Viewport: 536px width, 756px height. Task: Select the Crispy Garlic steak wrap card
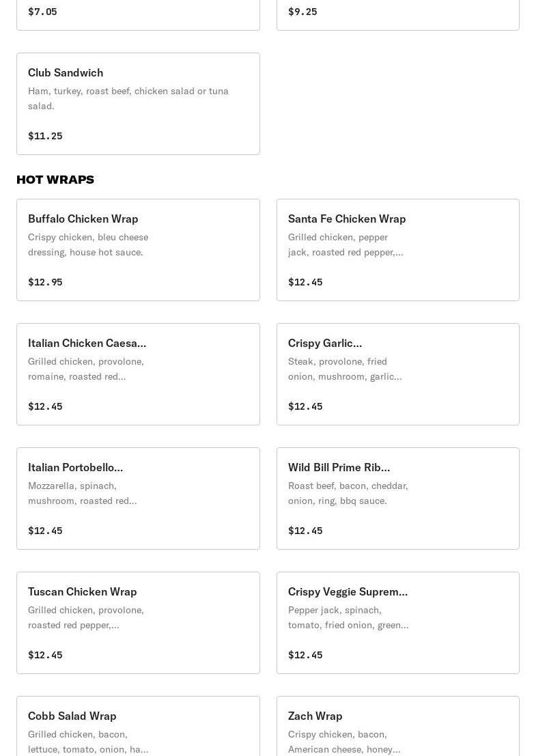[397, 374]
